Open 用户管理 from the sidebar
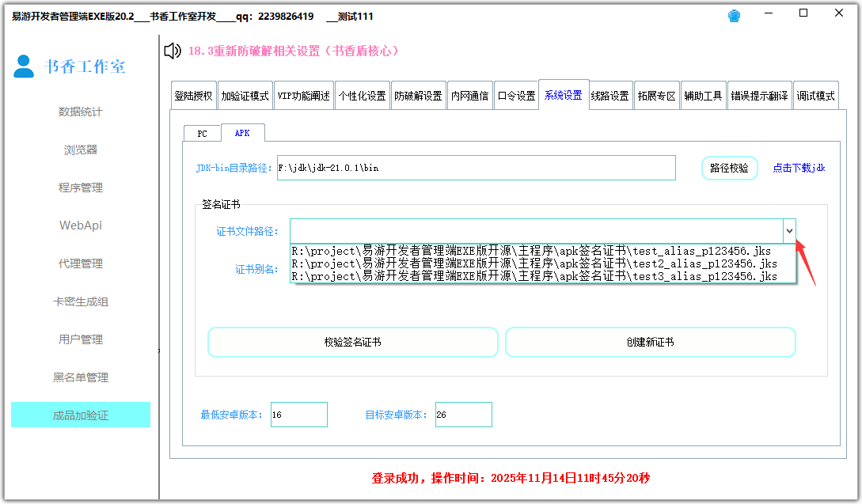The image size is (862, 504). (79, 339)
